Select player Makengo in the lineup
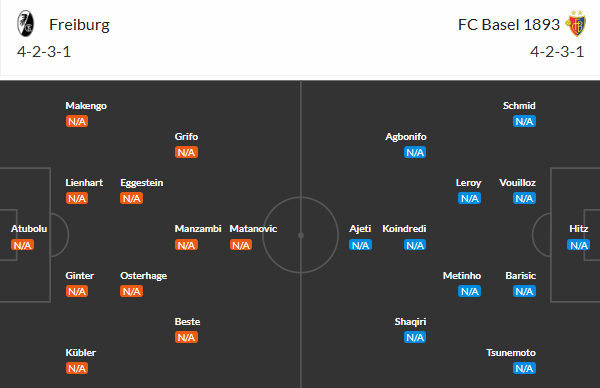Viewport: 600px width, 388px height. [x=86, y=106]
